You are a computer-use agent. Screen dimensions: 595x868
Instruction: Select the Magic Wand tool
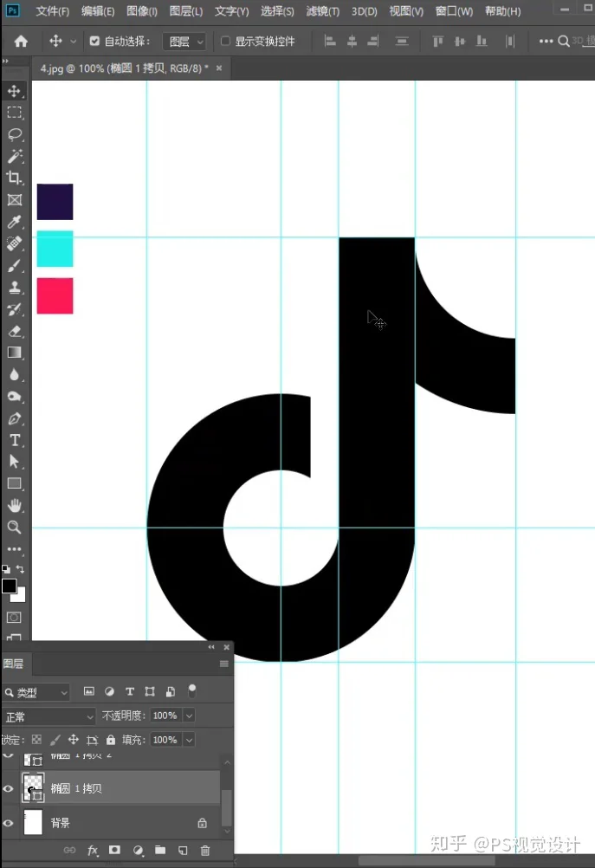pyautogui.click(x=15, y=156)
